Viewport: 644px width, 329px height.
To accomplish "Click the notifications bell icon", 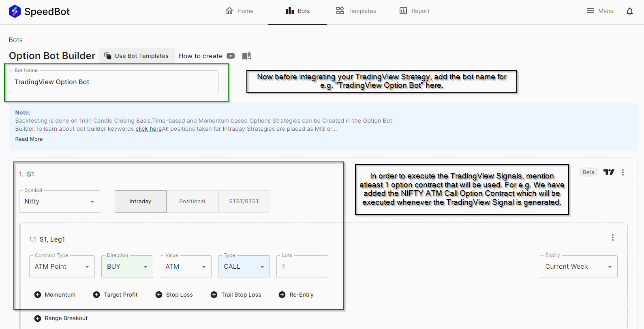I will [x=629, y=11].
